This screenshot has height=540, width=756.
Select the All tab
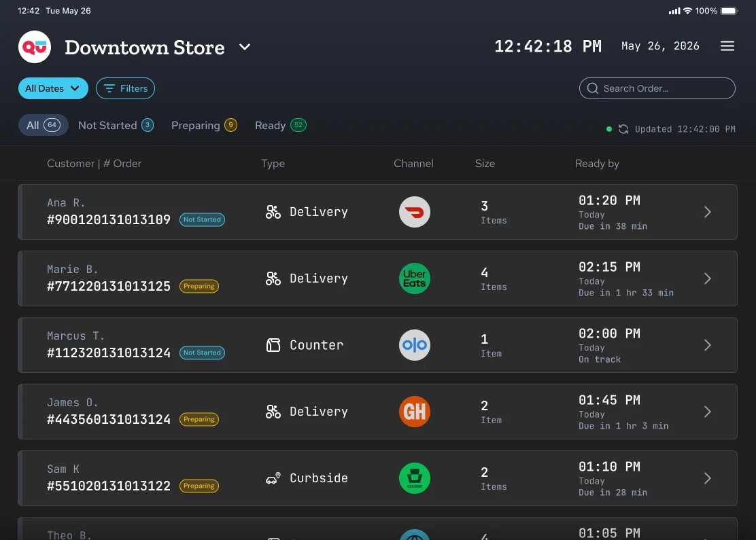(43, 125)
